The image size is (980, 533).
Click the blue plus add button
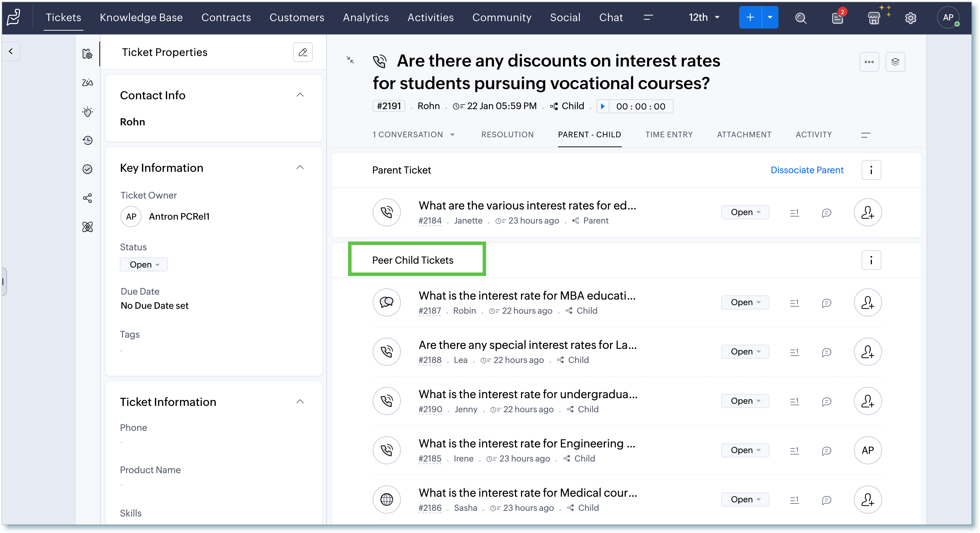(x=750, y=18)
